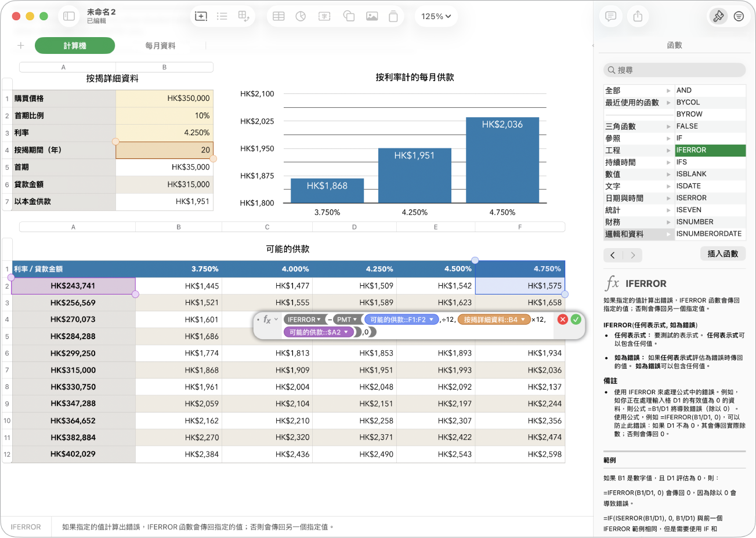Click the function search field

(674, 70)
